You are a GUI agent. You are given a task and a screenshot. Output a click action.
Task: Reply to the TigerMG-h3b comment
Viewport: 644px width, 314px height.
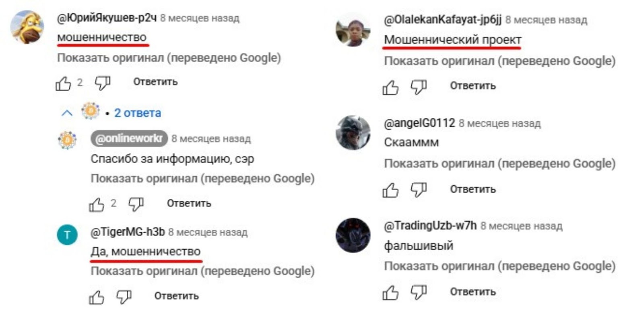click(x=177, y=296)
